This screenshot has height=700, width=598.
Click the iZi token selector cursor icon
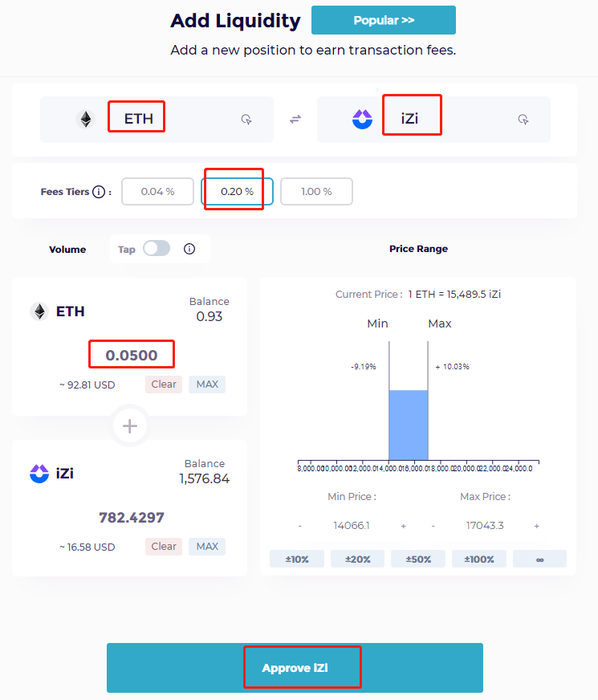523,120
